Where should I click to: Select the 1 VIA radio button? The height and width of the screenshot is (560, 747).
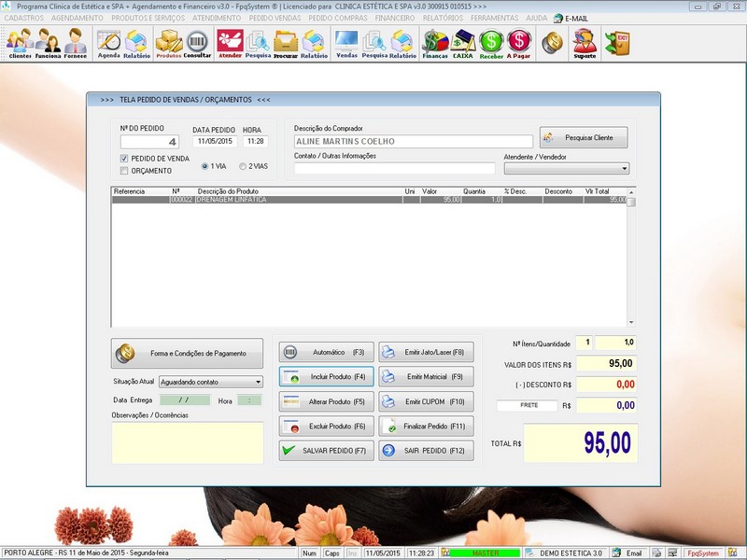click(x=204, y=166)
